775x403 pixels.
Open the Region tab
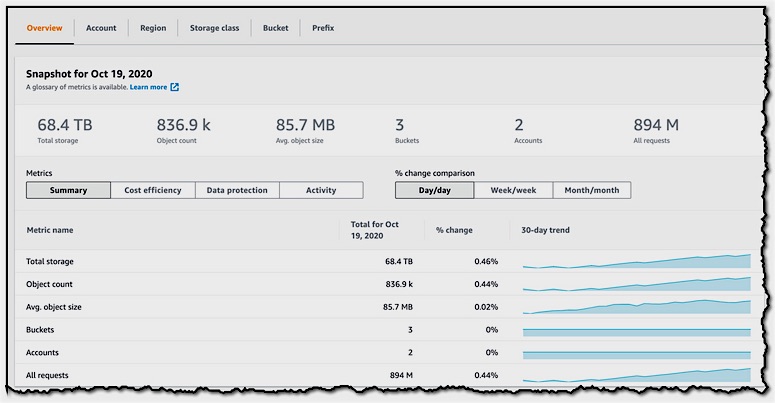[x=153, y=28]
